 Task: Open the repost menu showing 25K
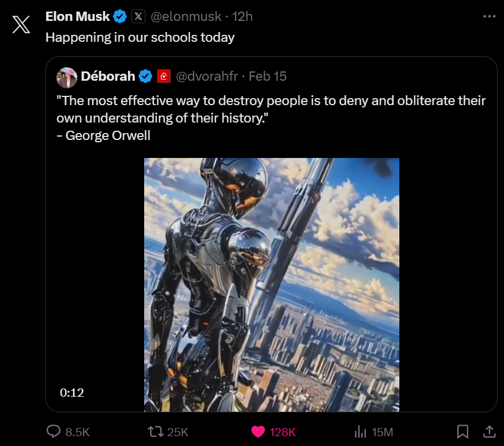(x=156, y=431)
